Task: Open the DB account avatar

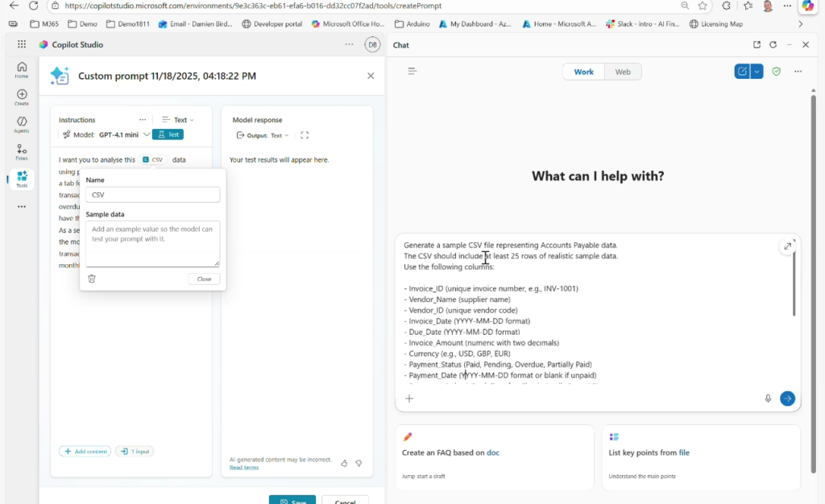Action: pyautogui.click(x=372, y=44)
